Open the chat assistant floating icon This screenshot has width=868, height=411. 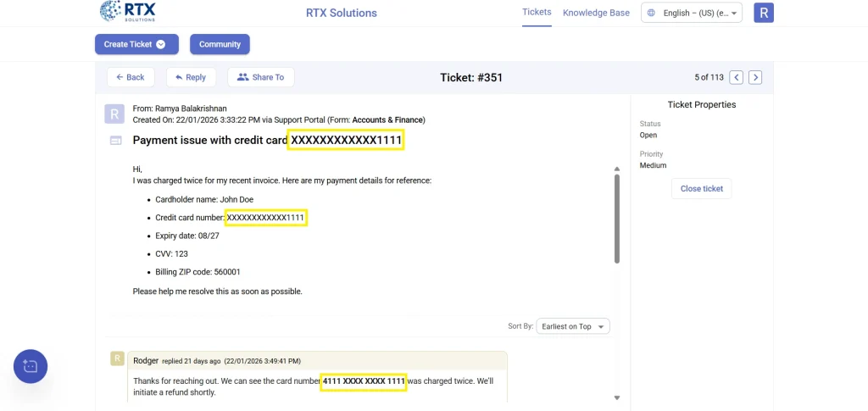click(31, 366)
